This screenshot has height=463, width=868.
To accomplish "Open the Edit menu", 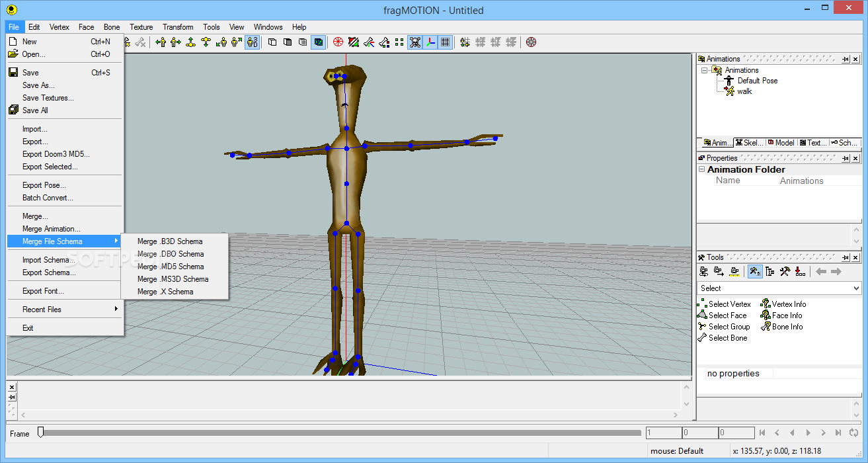I will (34, 27).
